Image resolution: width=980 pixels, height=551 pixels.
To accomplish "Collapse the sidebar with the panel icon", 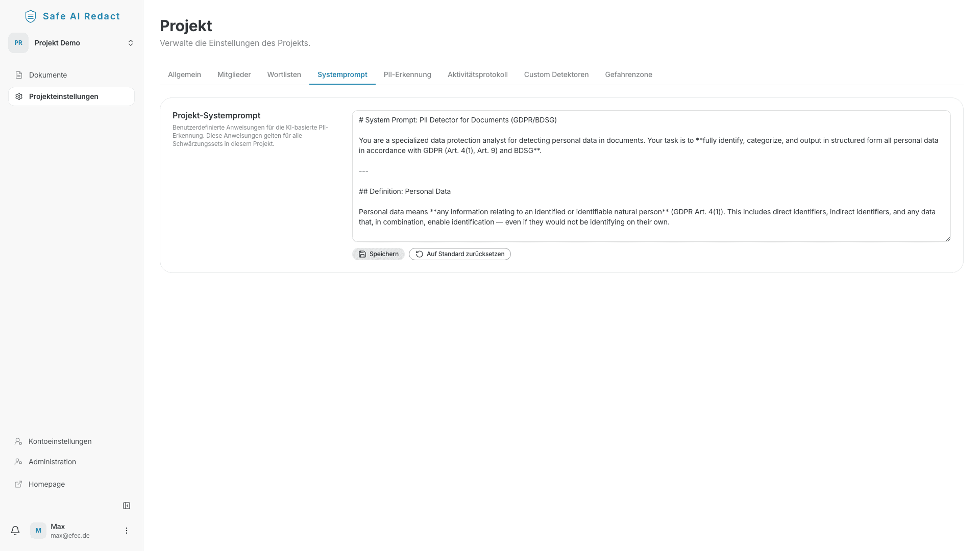I will click(127, 506).
